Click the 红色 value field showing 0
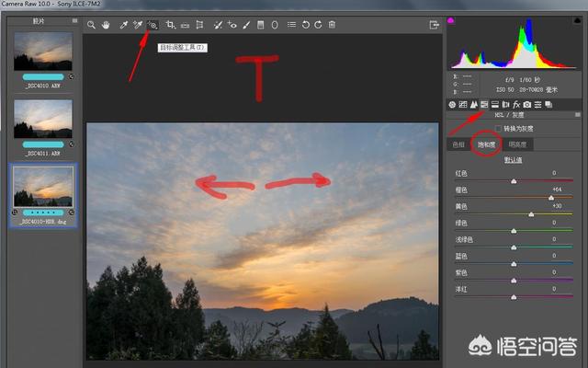 coord(554,173)
